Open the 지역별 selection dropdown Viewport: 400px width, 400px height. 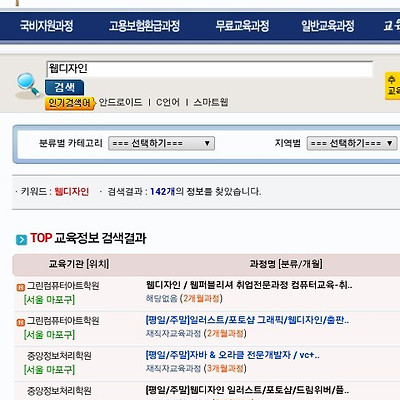point(352,143)
